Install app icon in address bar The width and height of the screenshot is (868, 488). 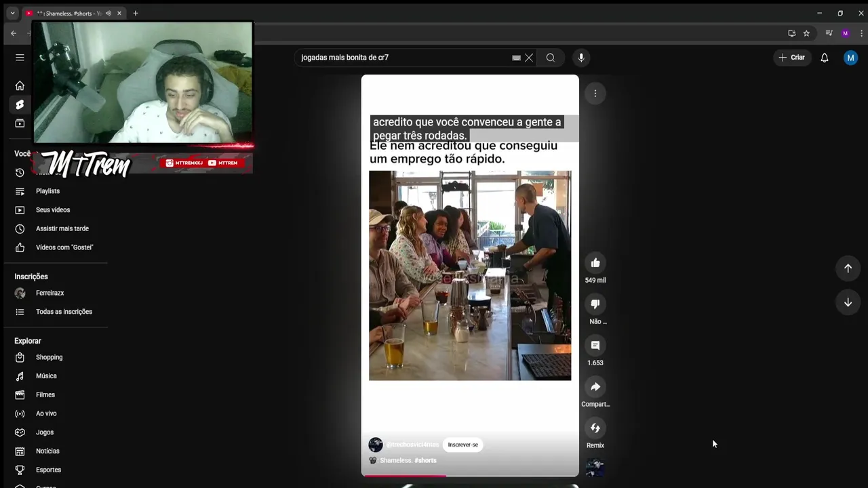click(x=791, y=33)
